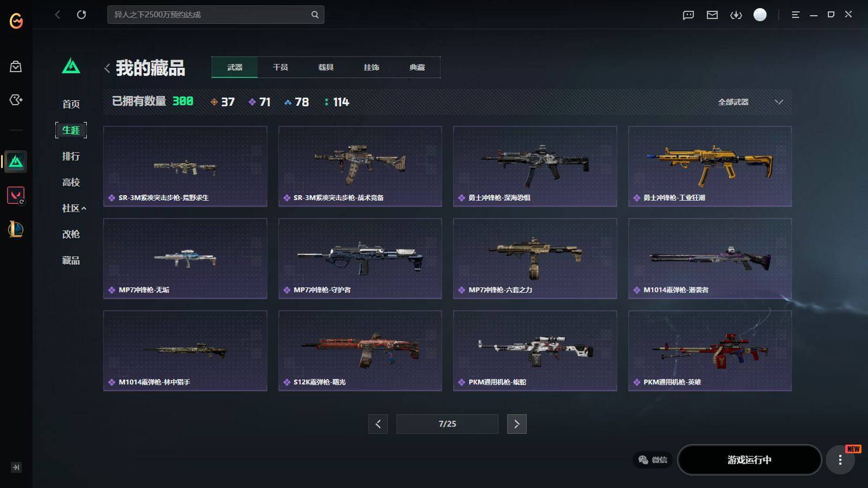Switch to the 载具 tab
868x488 pixels.
pyautogui.click(x=326, y=67)
